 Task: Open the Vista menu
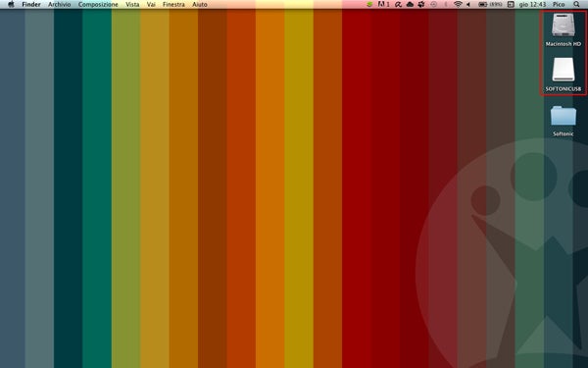[x=132, y=5]
